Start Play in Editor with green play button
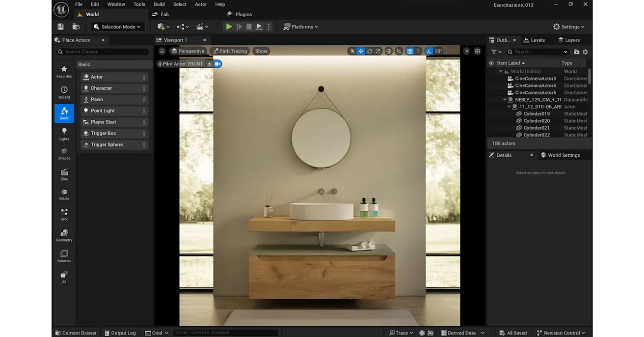 point(229,27)
